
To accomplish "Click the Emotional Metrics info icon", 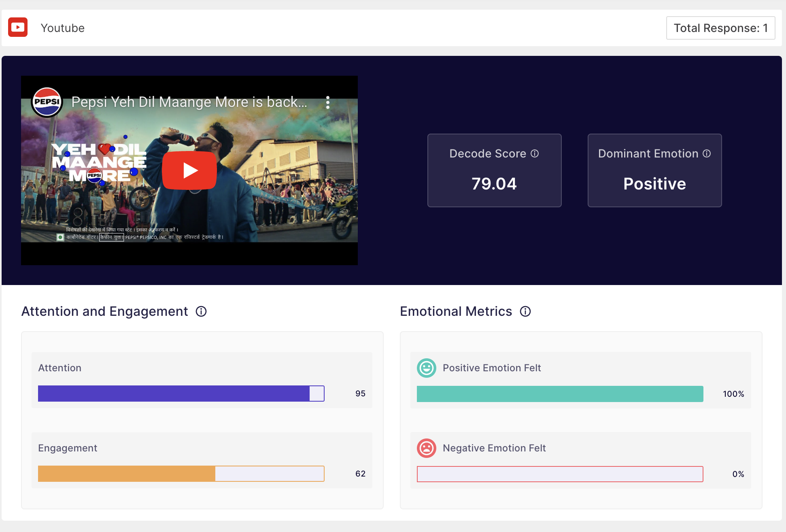I will [x=525, y=311].
